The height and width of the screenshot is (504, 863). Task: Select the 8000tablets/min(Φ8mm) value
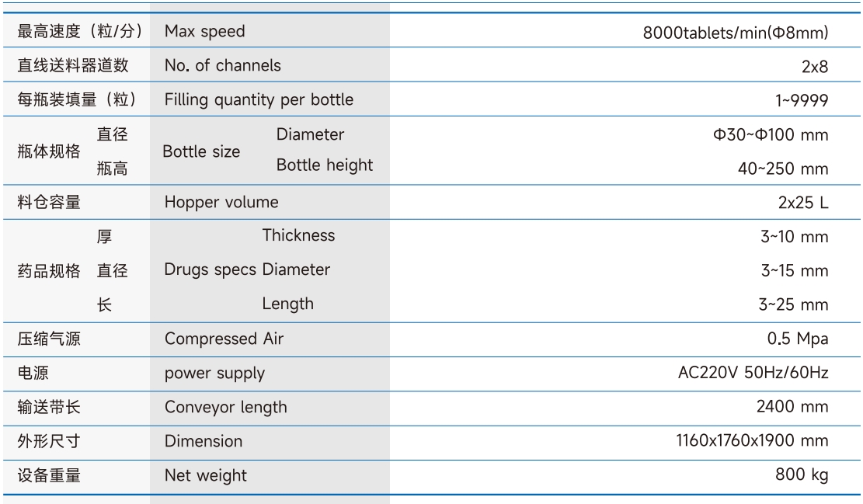coord(736,33)
